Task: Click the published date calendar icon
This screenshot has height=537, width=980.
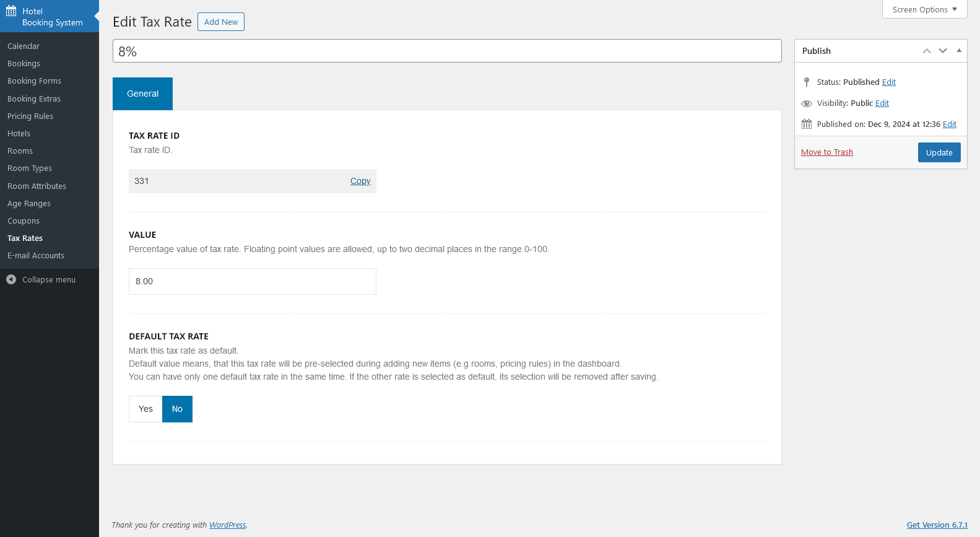Action: coord(807,124)
